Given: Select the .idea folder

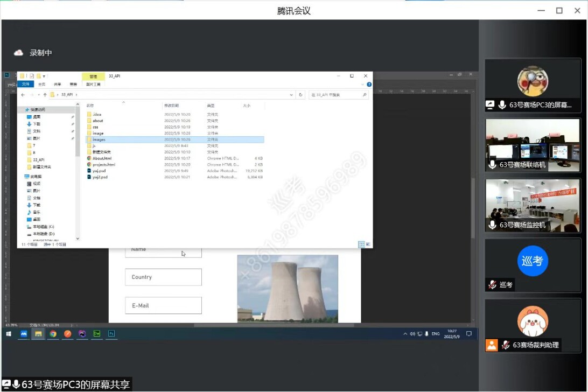Looking at the screenshot, I should 175,114.
